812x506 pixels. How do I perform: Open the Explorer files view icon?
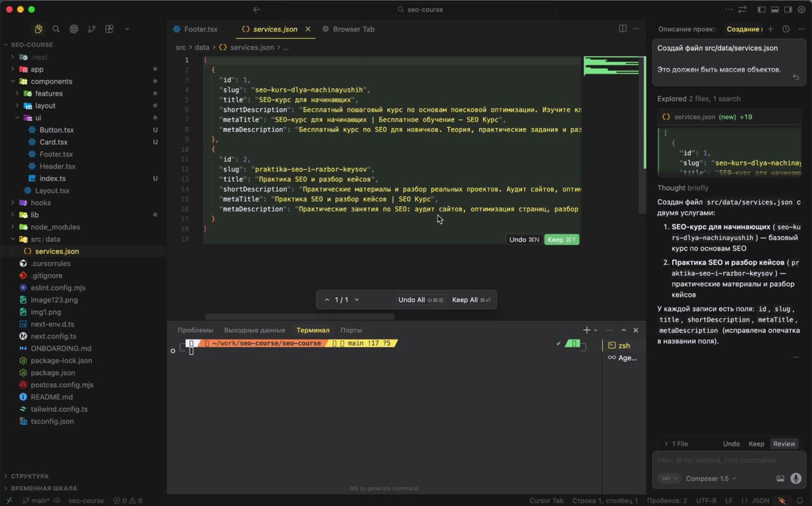[x=39, y=29]
